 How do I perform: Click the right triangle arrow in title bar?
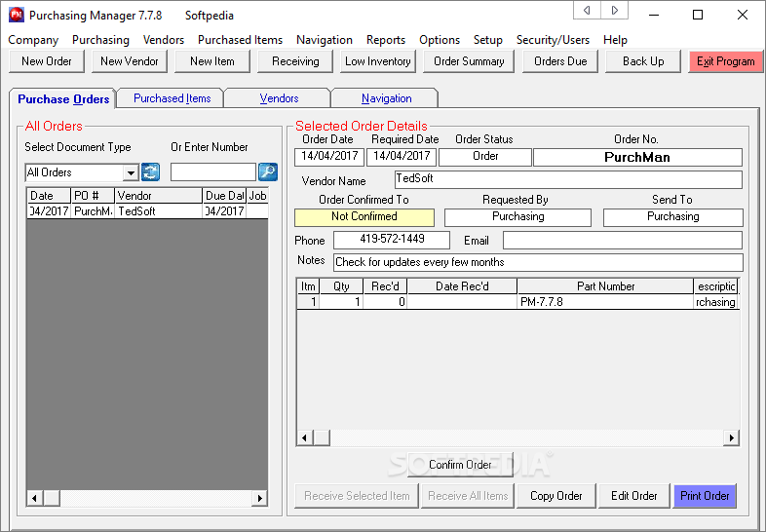pos(615,11)
